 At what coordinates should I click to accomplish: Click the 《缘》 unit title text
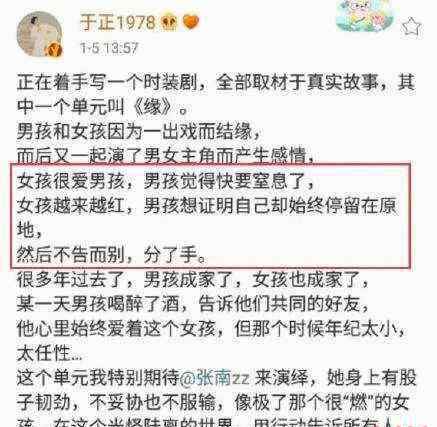coord(152,107)
